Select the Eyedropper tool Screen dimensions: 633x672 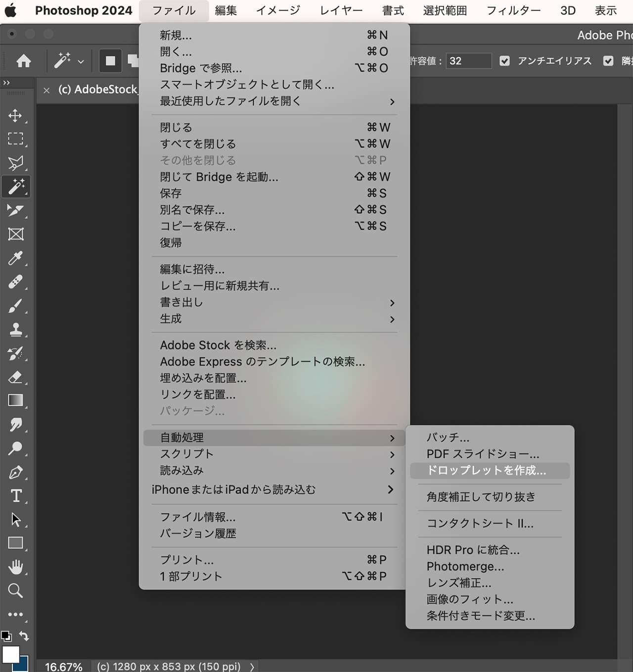click(15, 258)
